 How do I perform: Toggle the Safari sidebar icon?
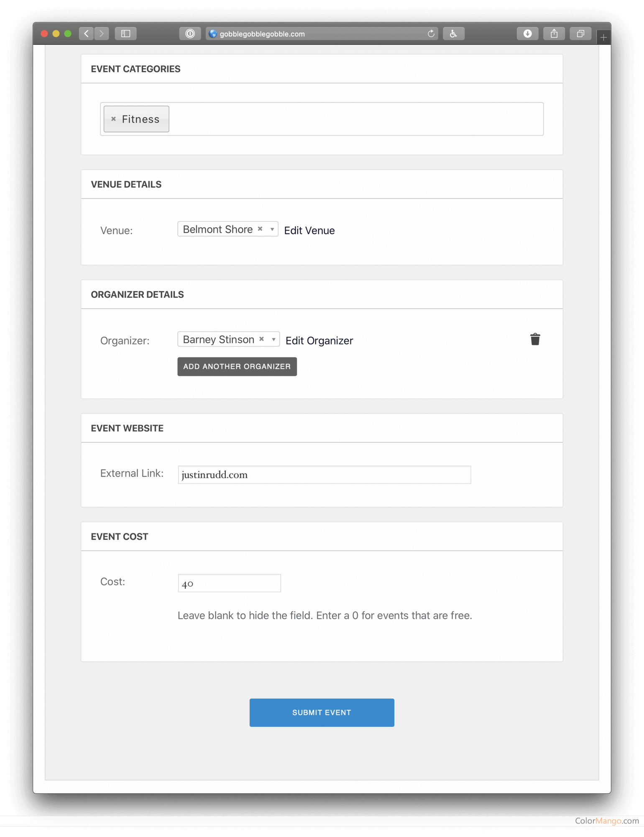[125, 33]
